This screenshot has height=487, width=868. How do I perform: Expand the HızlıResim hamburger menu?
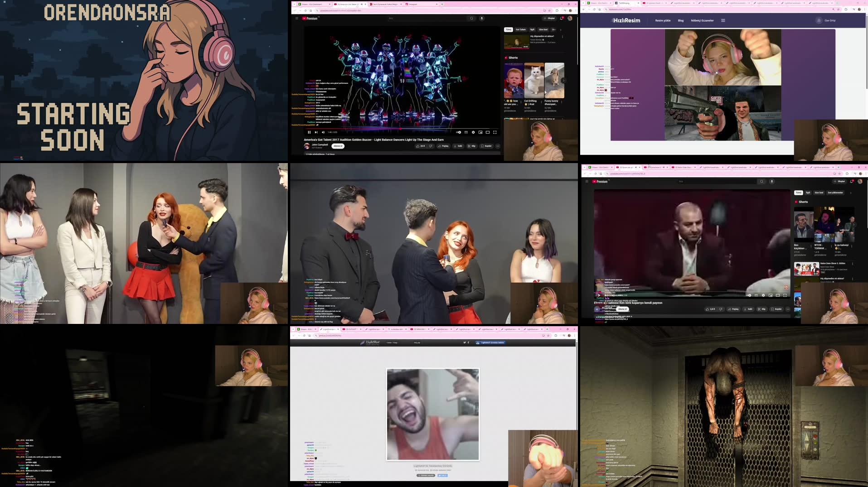click(723, 20)
